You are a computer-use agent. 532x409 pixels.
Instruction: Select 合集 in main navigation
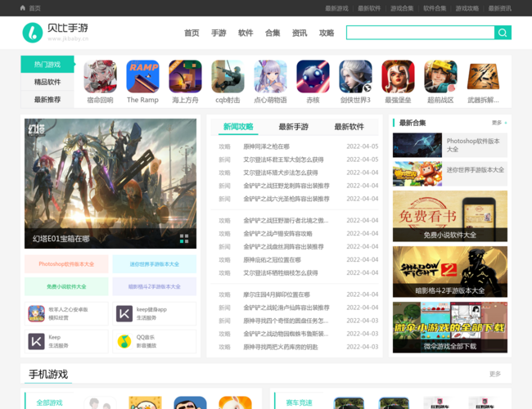pos(273,33)
